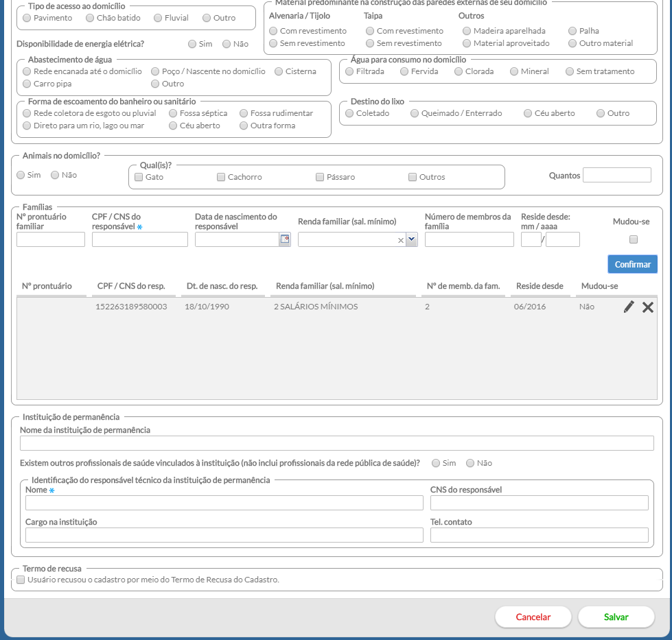Click the 18/10/1990 date cell
The image size is (672, 640).
click(x=207, y=307)
